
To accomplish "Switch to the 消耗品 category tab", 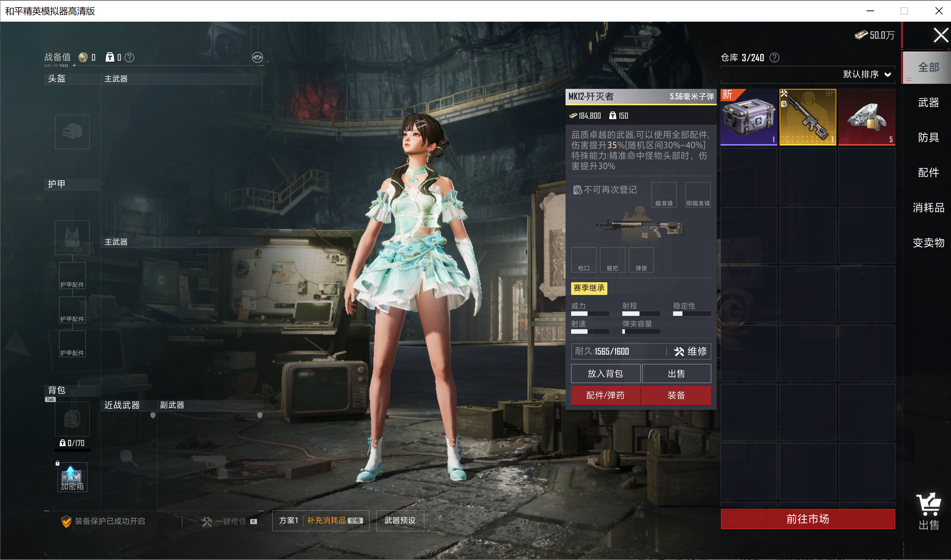I will tap(928, 208).
